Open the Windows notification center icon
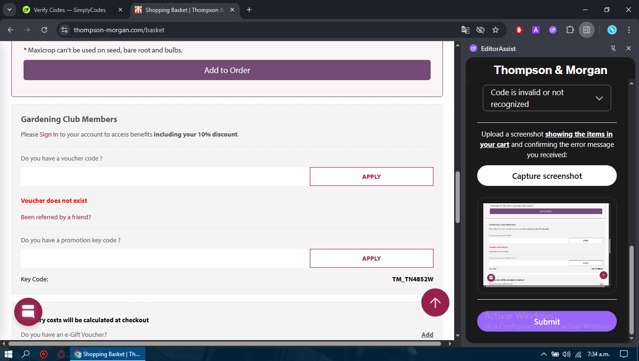This screenshot has height=361, width=639. [x=624, y=354]
